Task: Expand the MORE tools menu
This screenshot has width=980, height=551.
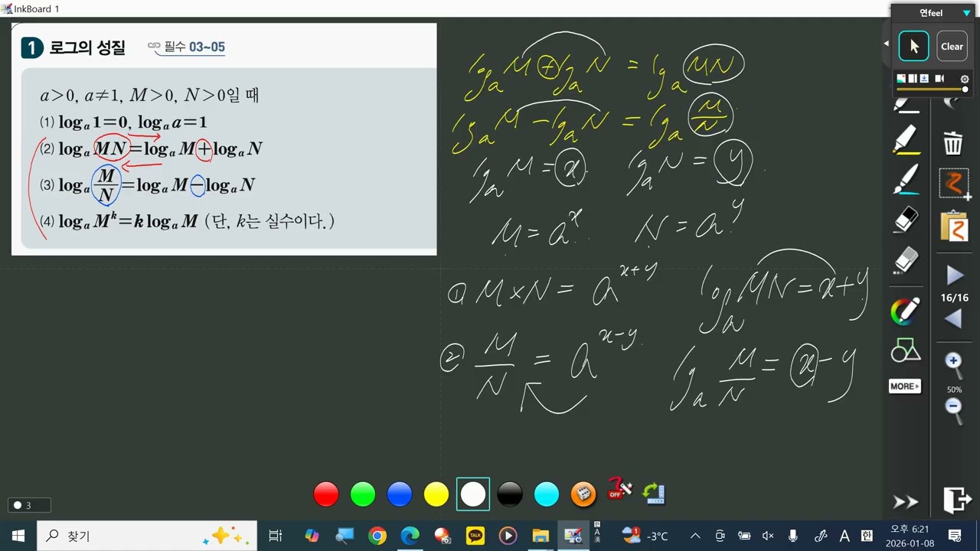Action: click(905, 386)
